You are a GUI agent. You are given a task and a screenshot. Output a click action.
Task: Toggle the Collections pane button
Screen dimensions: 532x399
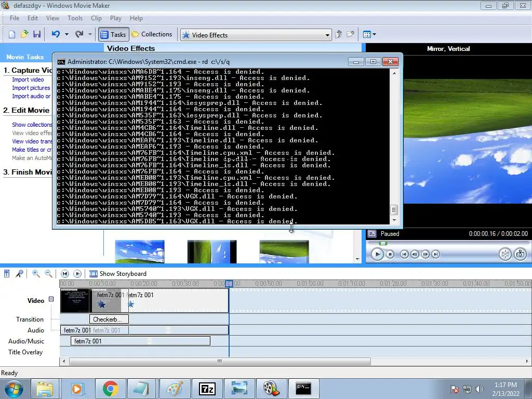tap(152, 34)
